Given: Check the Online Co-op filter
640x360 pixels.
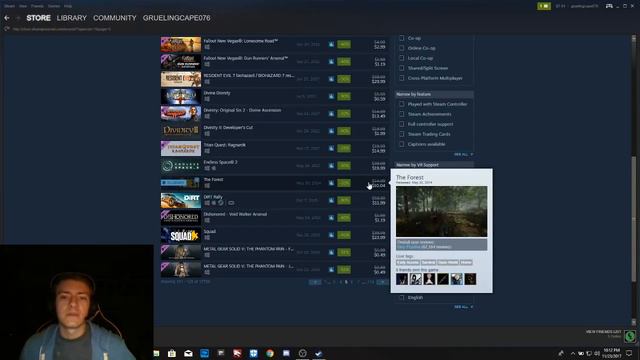Looking at the screenshot, I should tap(402, 48).
